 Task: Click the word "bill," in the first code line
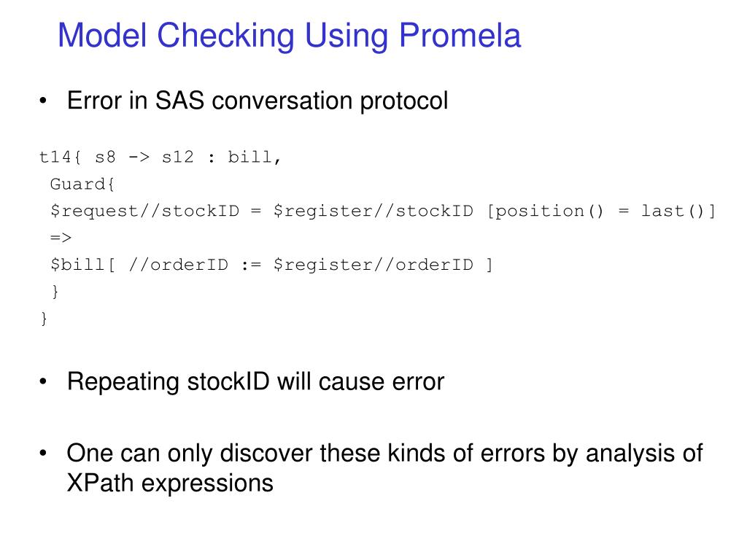[255, 157]
